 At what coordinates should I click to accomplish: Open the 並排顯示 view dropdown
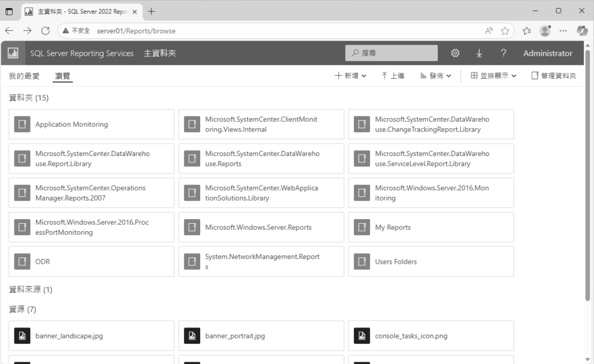click(x=493, y=76)
